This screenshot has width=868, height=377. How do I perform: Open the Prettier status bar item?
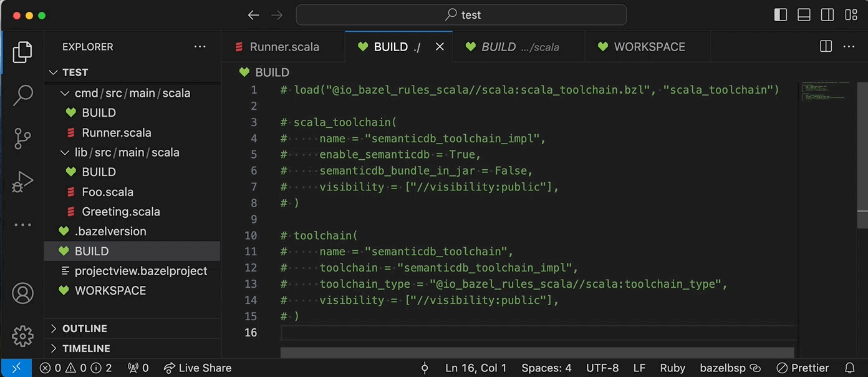click(x=802, y=368)
